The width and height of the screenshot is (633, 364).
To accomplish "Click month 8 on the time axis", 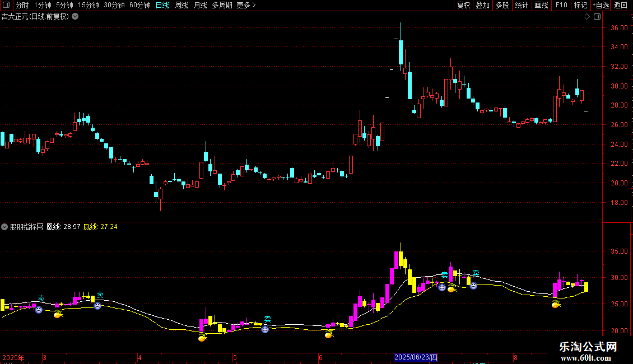I will (x=515, y=357).
